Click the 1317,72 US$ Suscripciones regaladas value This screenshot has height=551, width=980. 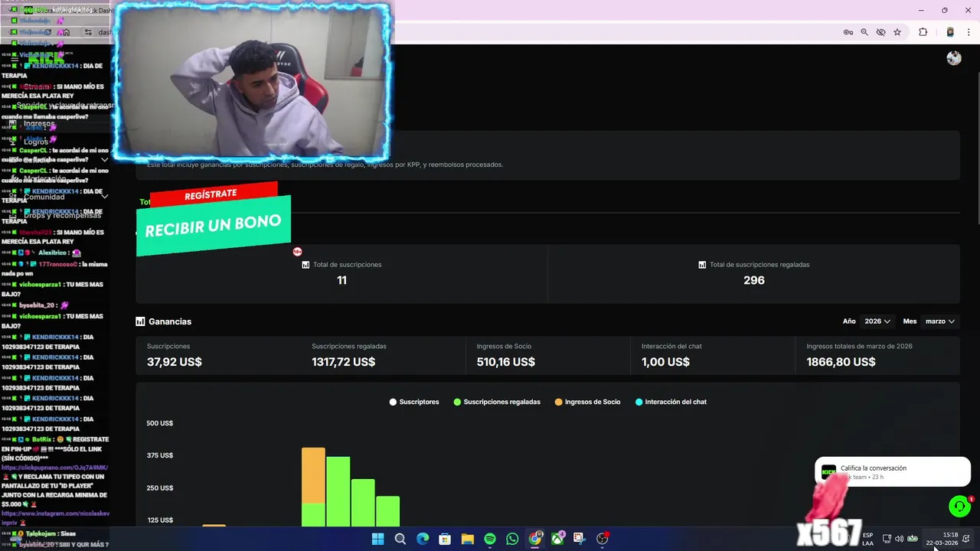344,362
